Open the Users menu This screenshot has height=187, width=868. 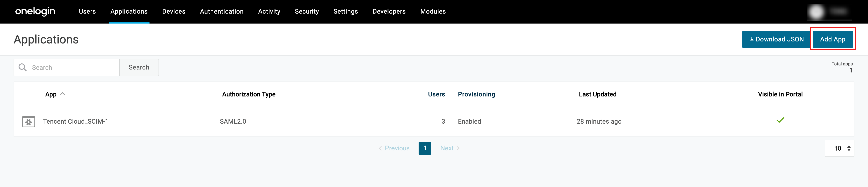(x=87, y=12)
